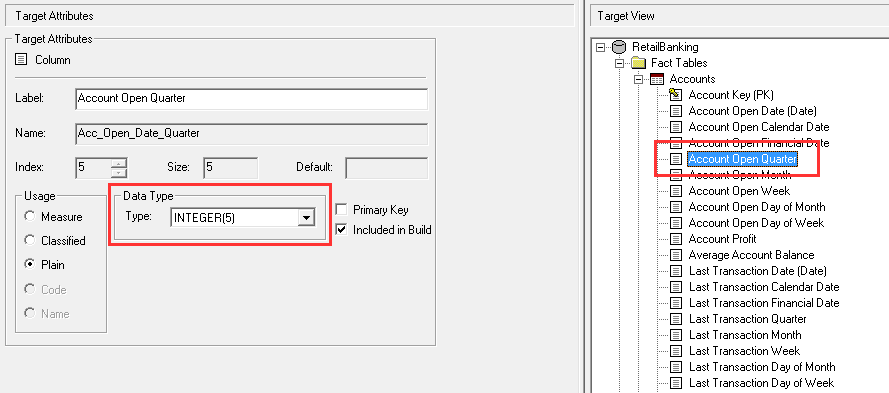Increase the Index value with up arrow
This screenshot has height=393, width=889.
point(118,163)
